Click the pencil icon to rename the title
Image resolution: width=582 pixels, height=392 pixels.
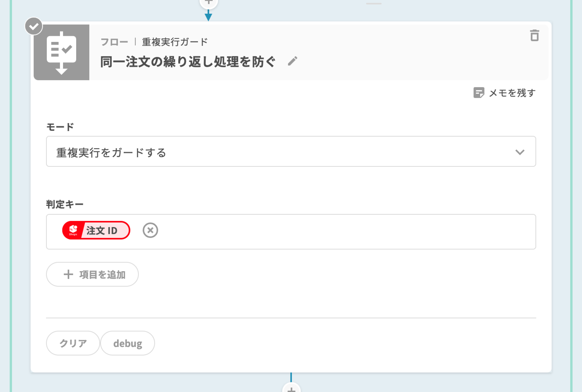pos(292,61)
